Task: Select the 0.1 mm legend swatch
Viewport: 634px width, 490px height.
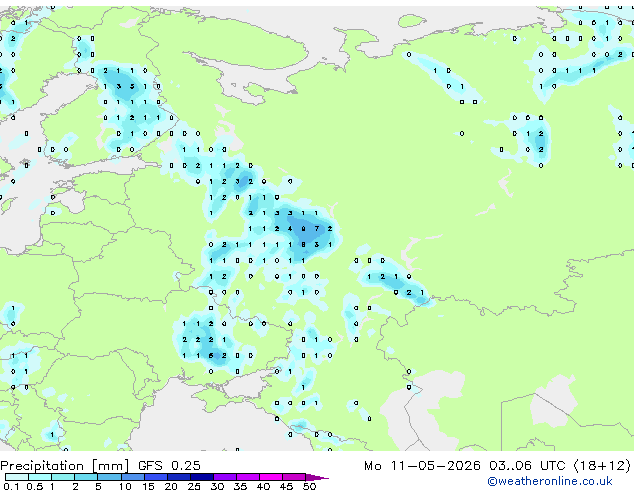Action: point(17,477)
